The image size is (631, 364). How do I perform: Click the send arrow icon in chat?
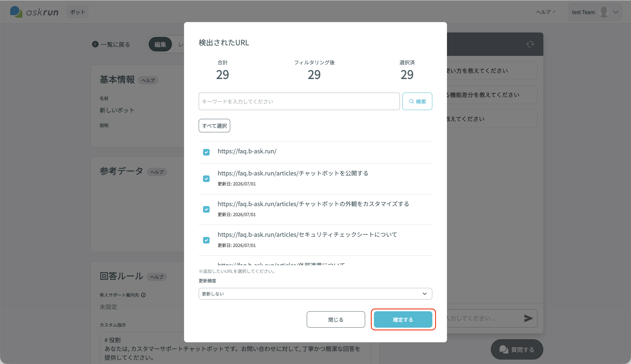click(528, 318)
